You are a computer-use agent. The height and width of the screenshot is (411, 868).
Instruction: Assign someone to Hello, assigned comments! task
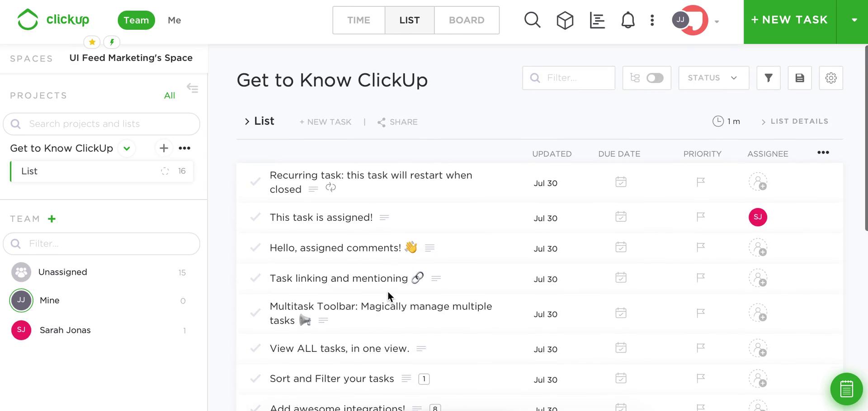758,248
